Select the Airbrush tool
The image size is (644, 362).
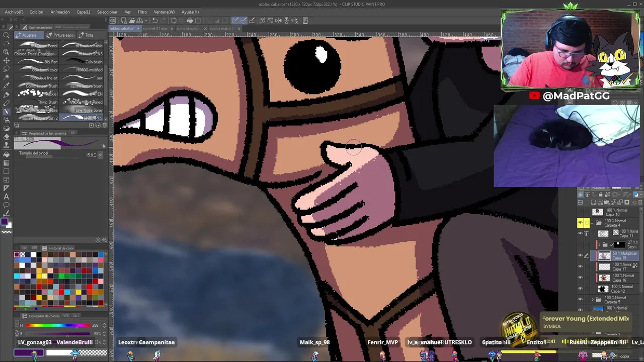point(7,120)
